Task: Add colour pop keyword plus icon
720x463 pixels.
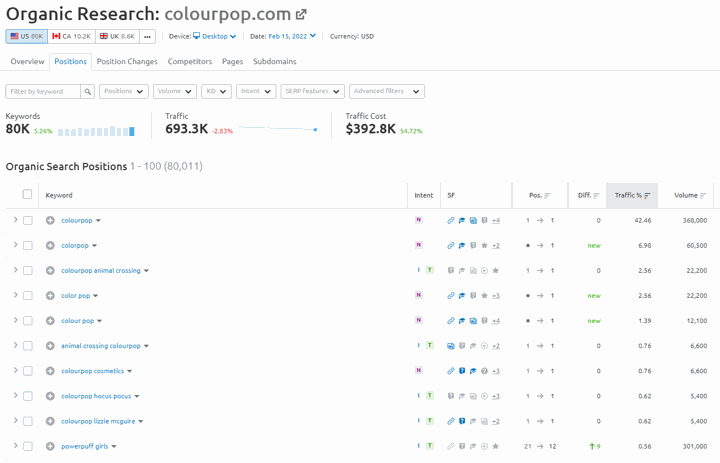Action: coord(50,321)
